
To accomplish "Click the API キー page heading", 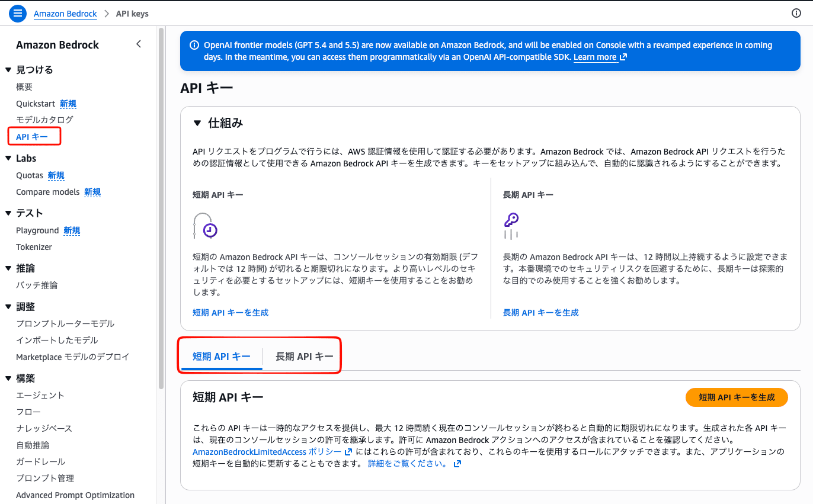I will click(x=207, y=88).
